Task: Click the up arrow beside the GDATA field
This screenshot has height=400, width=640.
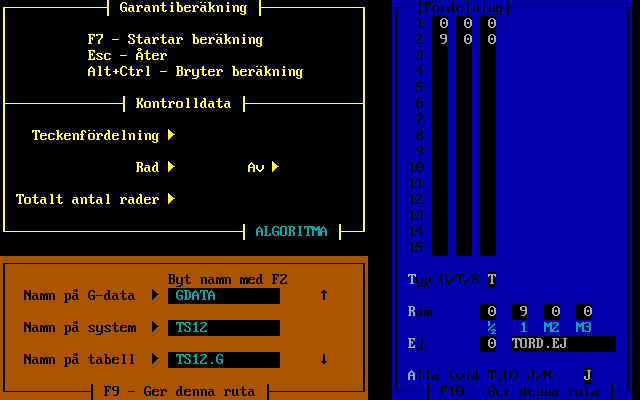Action: tap(324, 295)
